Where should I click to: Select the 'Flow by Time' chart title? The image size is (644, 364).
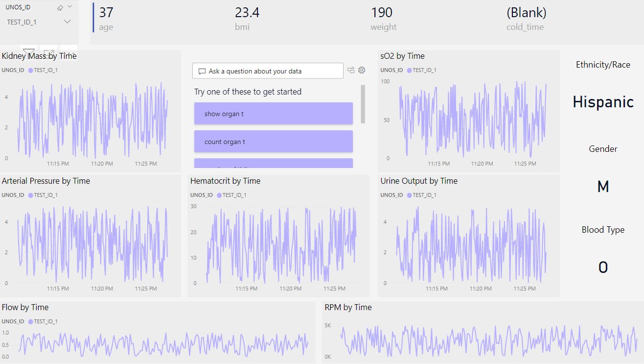pyautogui.click(x=25, y=307)
